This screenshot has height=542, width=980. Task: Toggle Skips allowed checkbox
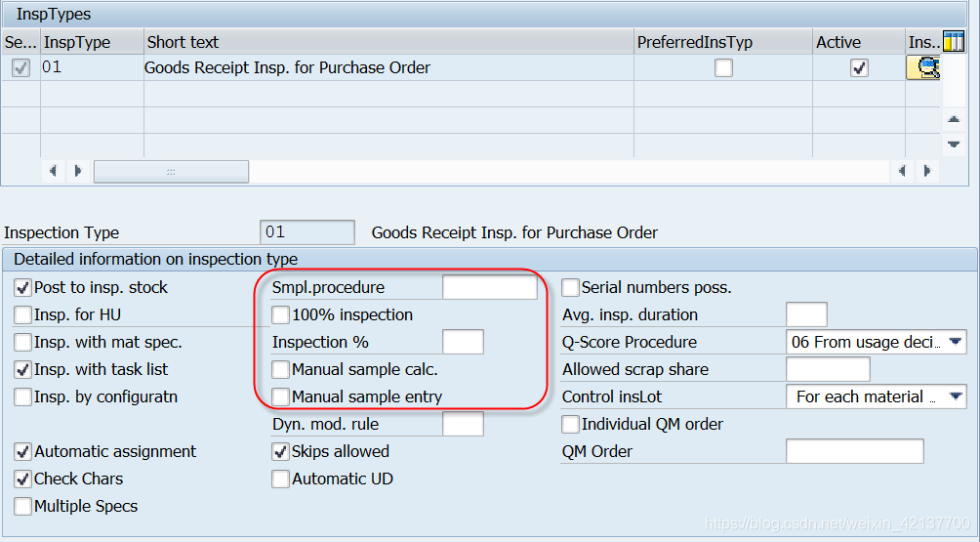280,451
